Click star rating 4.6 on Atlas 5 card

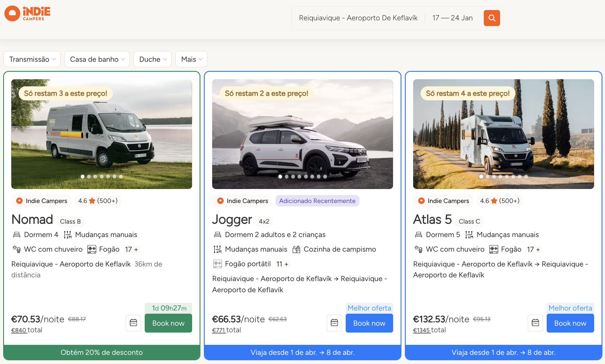click(x=500, y=201)
